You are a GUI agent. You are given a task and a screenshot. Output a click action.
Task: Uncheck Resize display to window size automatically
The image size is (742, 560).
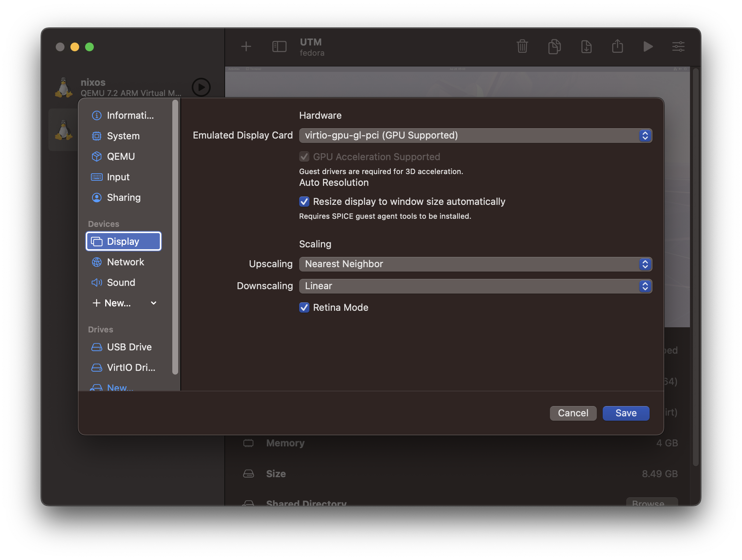pos(304,202)
